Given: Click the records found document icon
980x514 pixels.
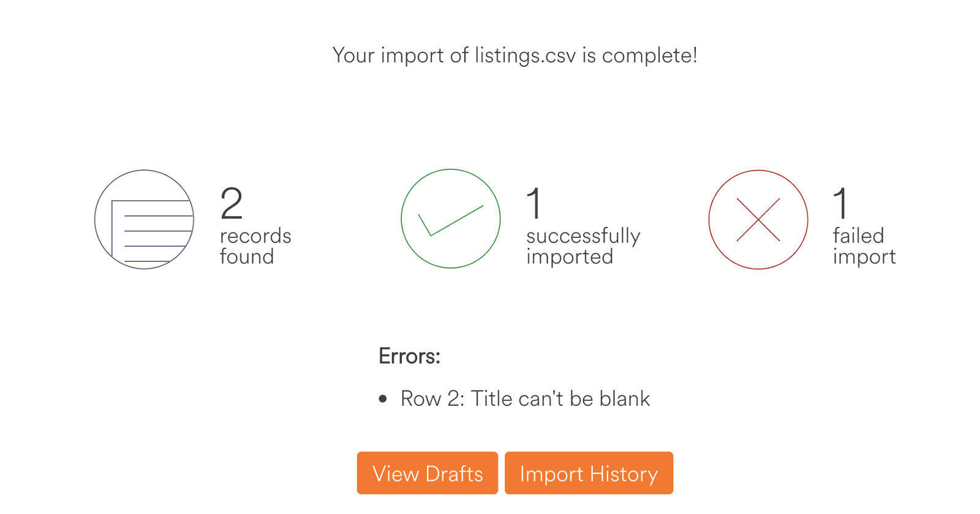Looking at the screenshot, I should point(144,220).
